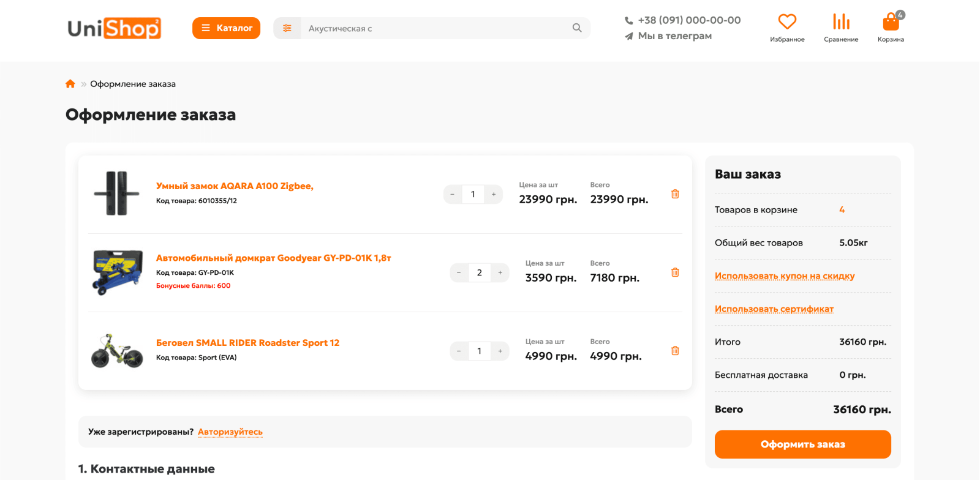The image size is (980, 480).
Task: Edit quantity field for AQARA lock
Action: tap(473, 194)
